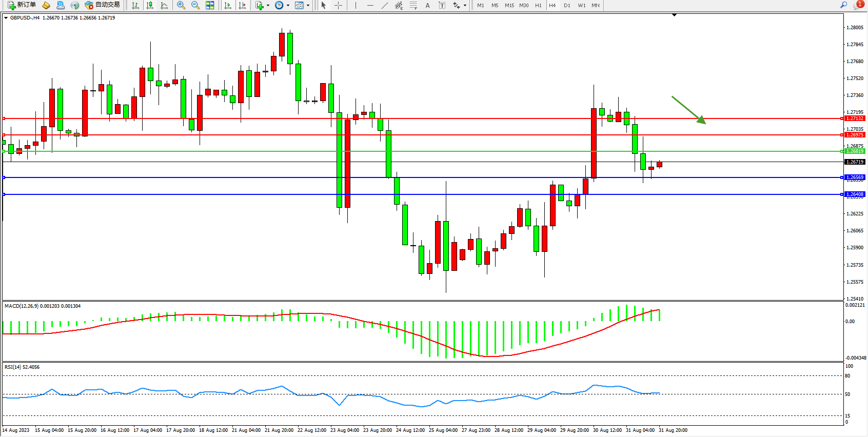Viewport: 868px width, 437px height.
Task: Select the Fibonacci retracement tool
Action: [x=413, y=5]
